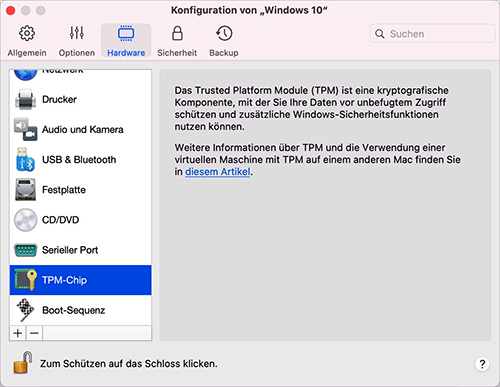The width and height of the screenshot is (500, 387).
Task: Click the Drucker printer icon
Action: click(26, 99)
